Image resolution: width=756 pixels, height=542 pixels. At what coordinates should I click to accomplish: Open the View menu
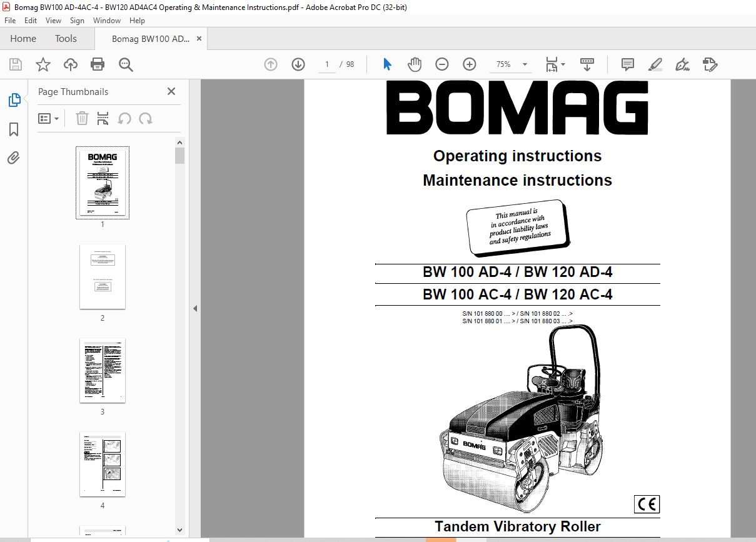point(54,21)
